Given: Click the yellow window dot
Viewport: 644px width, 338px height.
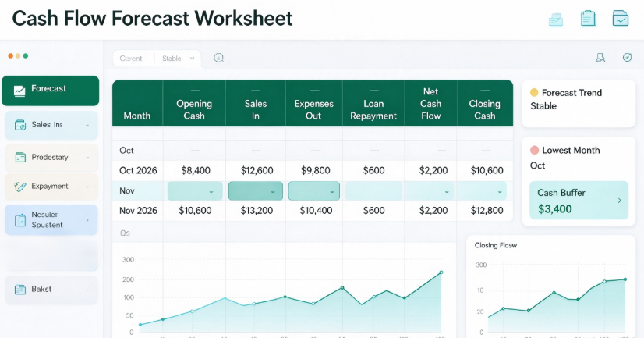Looking at the screenshot, I should point(18,56).
